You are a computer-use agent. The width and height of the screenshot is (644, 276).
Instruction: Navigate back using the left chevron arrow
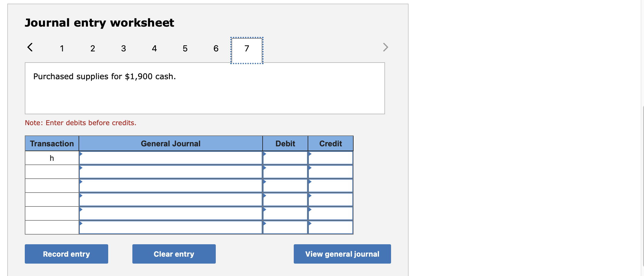coord(30,47)
